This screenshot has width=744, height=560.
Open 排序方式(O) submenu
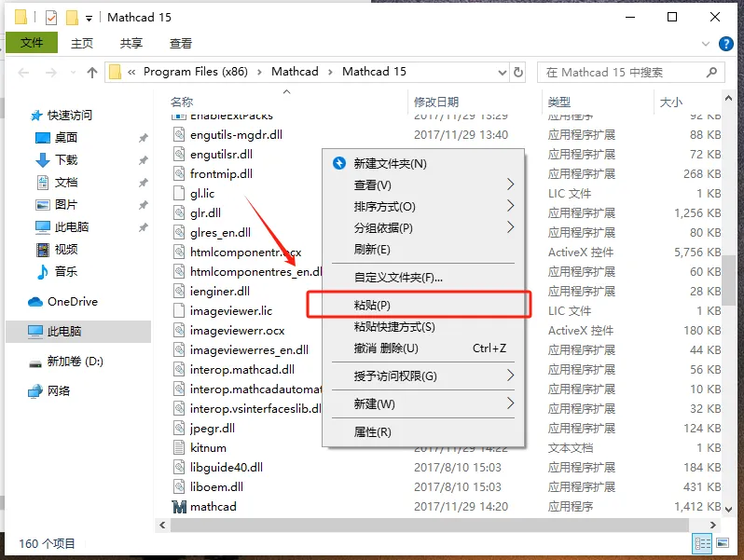click(x=423, y=206)
